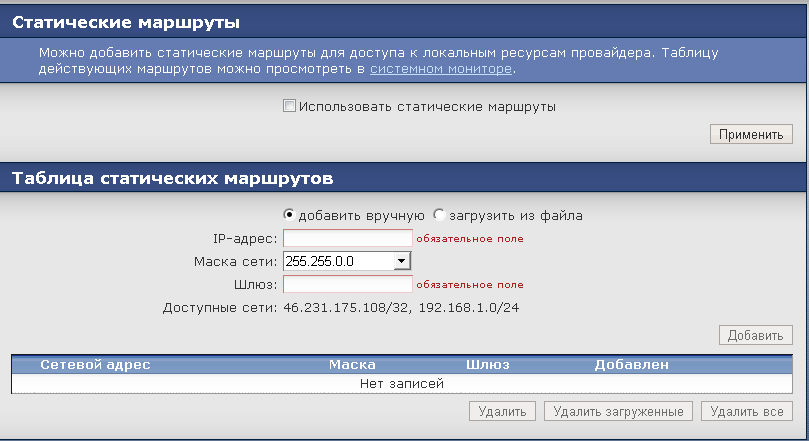Click the "Таблица статических маршрутов" heading
This screenshot has height=441, width=809.
point(172,179)
